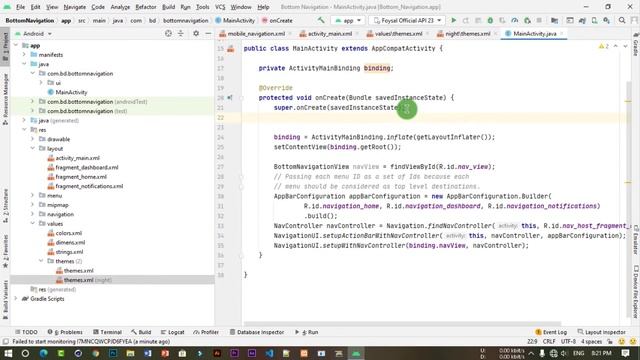
Task: Open the VCS menu
Action: [220, 7]
